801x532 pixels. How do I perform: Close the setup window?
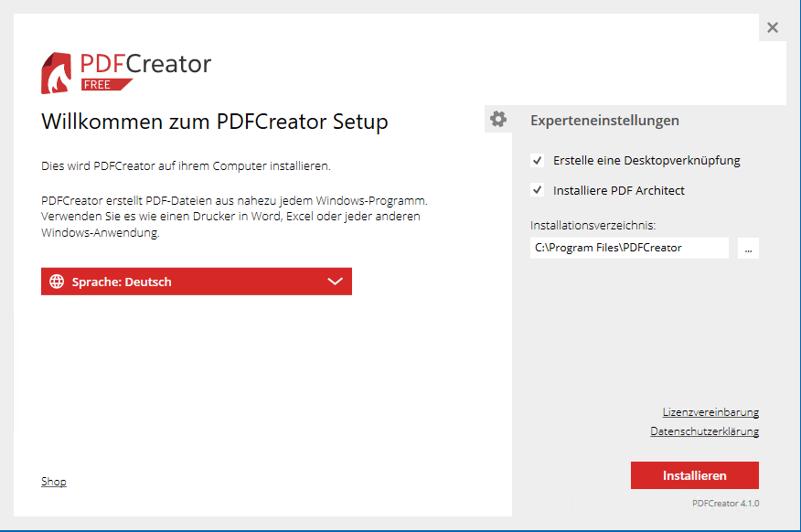pos(773,27)
